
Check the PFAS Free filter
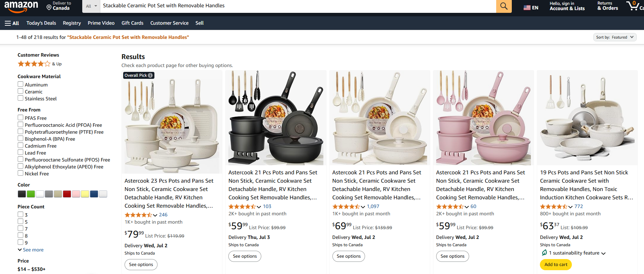coord(20,117)
